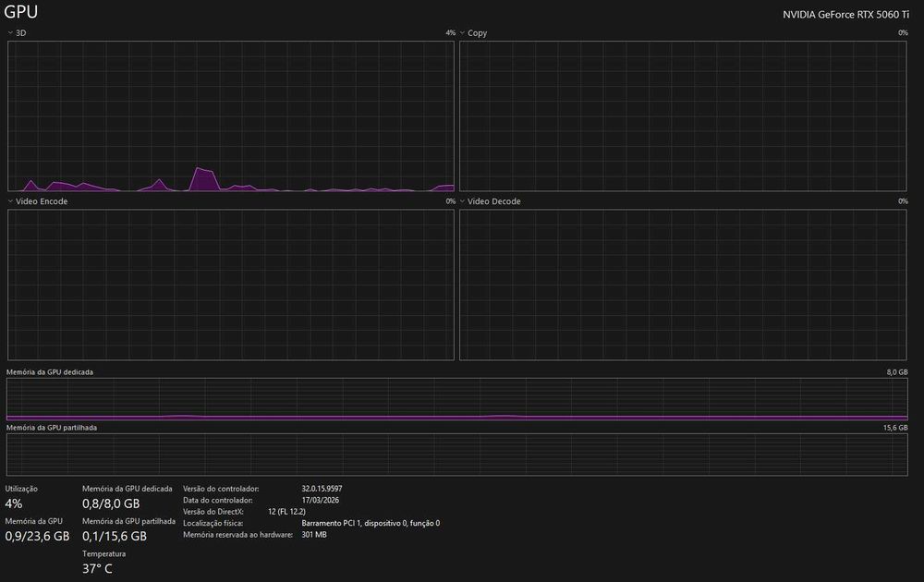924x582 pixels.
Task: Select the 4% value under Utilização
Action: coord(14,503)
